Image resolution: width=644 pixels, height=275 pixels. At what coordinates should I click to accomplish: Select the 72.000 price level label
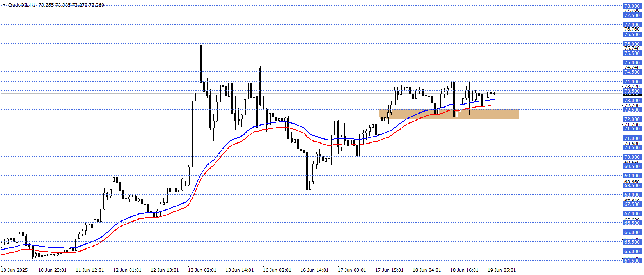pyautogui.click(x=632, y=119)
